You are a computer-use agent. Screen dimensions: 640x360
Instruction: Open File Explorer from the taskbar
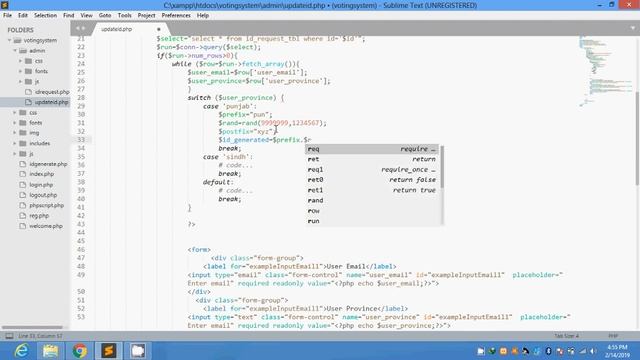51,351
